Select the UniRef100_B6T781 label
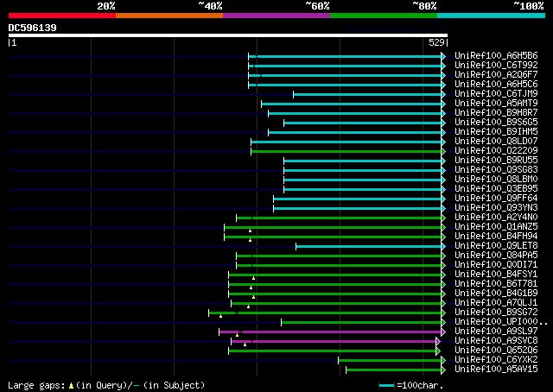This screenshot has height=392, width=553. [496, 284]
